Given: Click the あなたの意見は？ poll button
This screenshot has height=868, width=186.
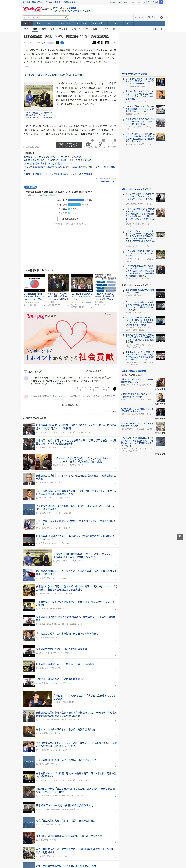Looking at the screenshot, I should pos(71,219).
